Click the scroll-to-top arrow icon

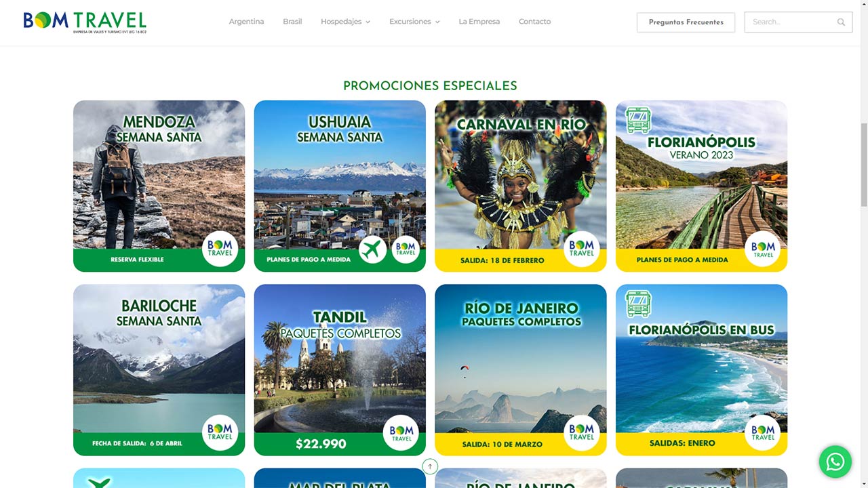click(430, 466)
